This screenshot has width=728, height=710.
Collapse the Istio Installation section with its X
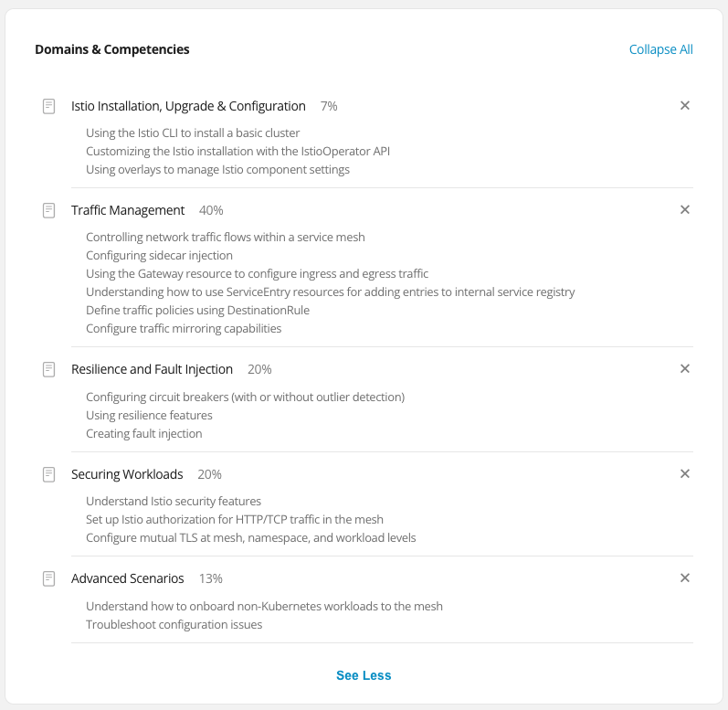[x=685, y=105]
